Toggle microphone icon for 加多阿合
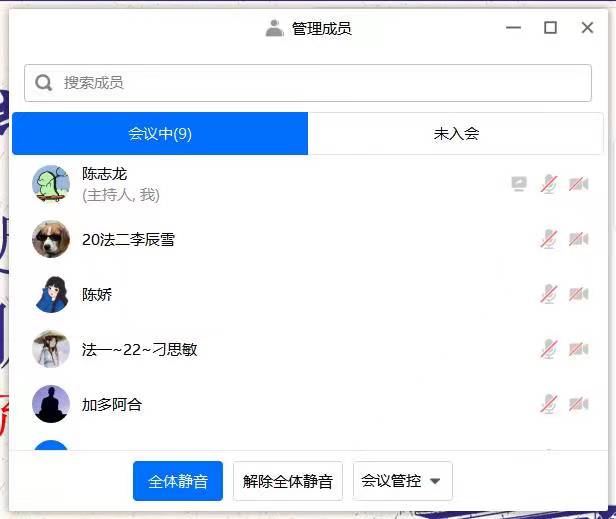Image resolution: width=616 pixels, height=519 pixels. (549, 404)
